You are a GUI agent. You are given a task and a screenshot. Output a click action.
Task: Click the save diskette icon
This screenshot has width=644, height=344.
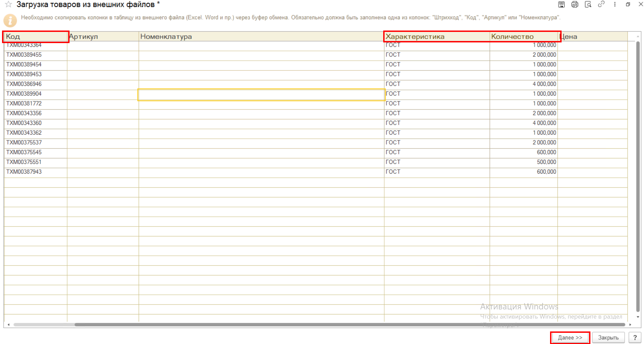(561, 4)
